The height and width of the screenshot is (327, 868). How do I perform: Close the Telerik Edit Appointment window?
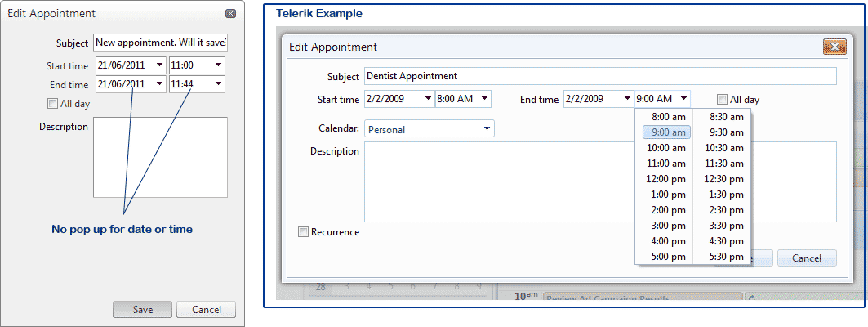[833, 47]
